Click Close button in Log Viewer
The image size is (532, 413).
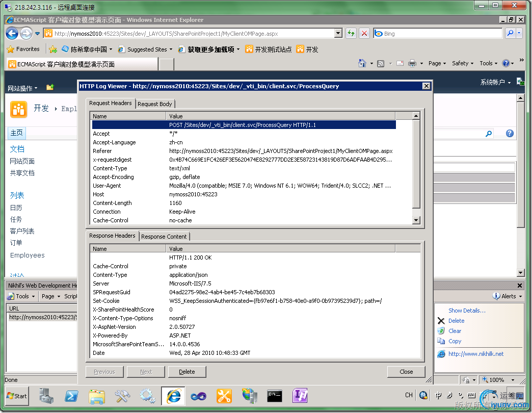pyautogui.click(x=406, y=372)
